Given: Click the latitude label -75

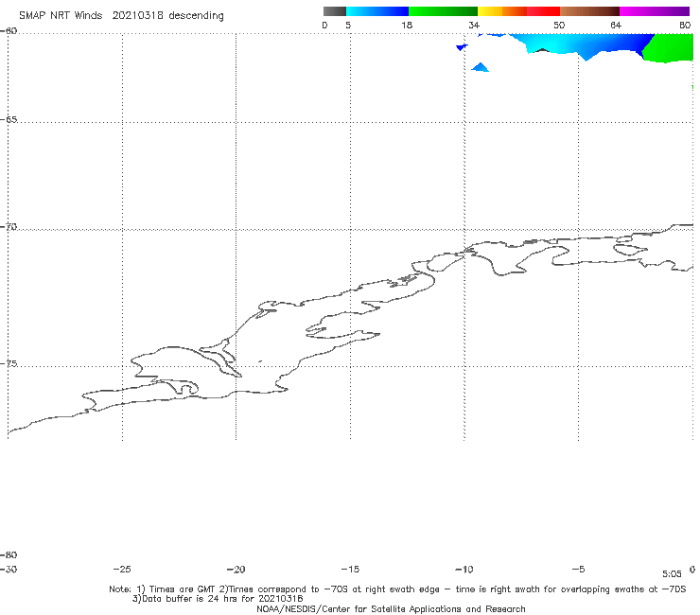Looking at the screenshot, I should 9,363.
